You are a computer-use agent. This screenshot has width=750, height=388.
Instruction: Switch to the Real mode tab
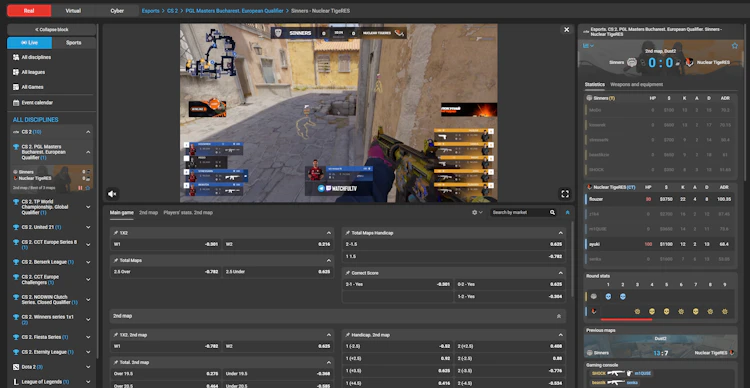(x=29, y=11)
